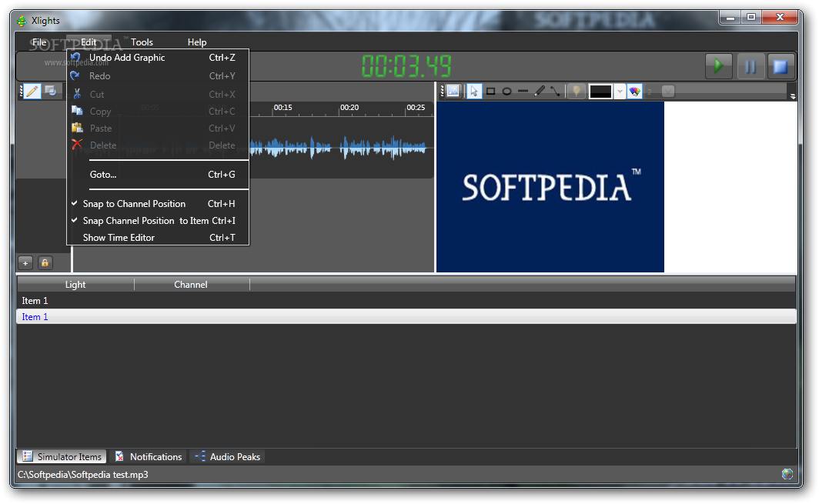The width and height of the screenshot is (819, 504).
Task: Click the status bar file path text
Action: point(83,475)
